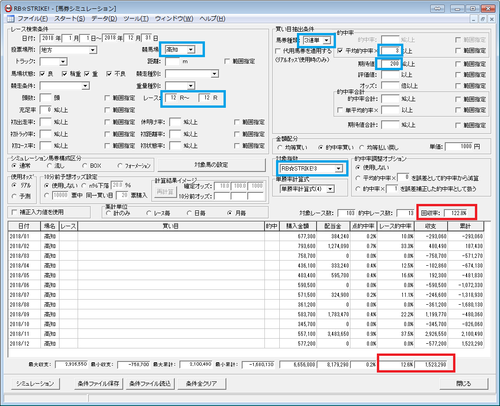Click the 期待値 input field
The image size is (500, 406).
click(390, 64)
